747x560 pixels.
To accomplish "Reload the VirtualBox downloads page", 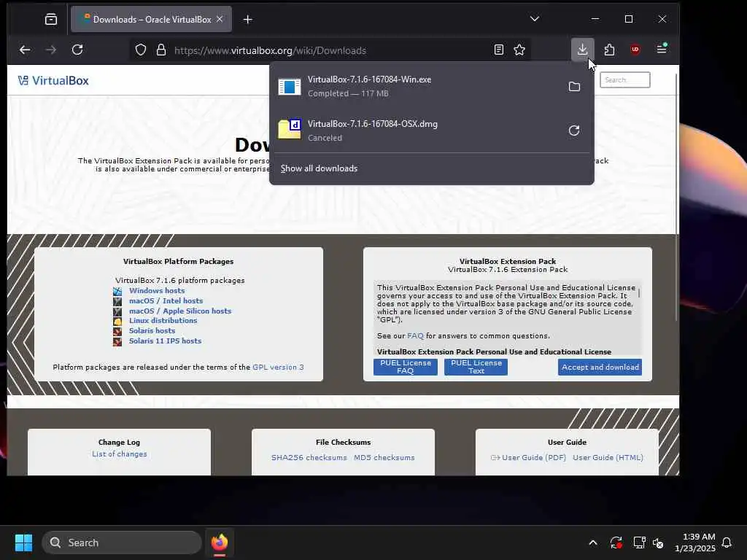I will click(77, 50).
